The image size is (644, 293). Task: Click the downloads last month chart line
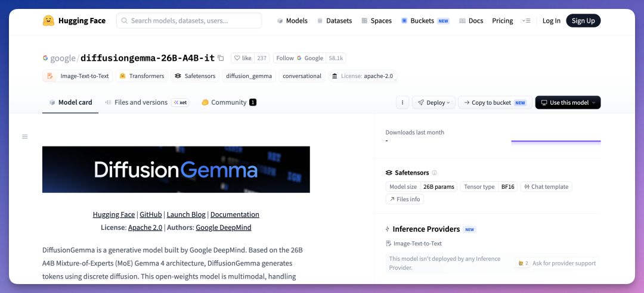556,142
